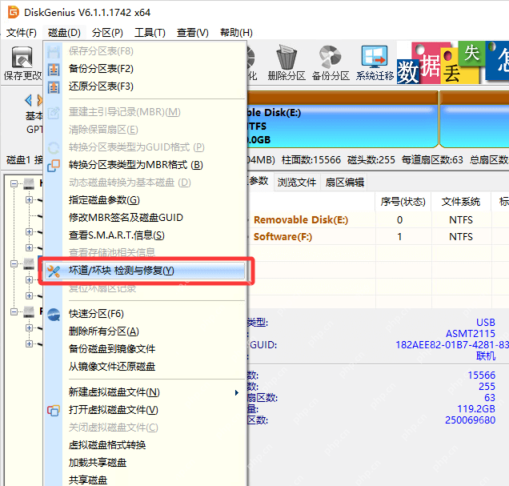Click the 备份分区表(F2) menu icon
The width and height of the screenshot is (509, 486).
pyautogui.click(x=54, y=69)
